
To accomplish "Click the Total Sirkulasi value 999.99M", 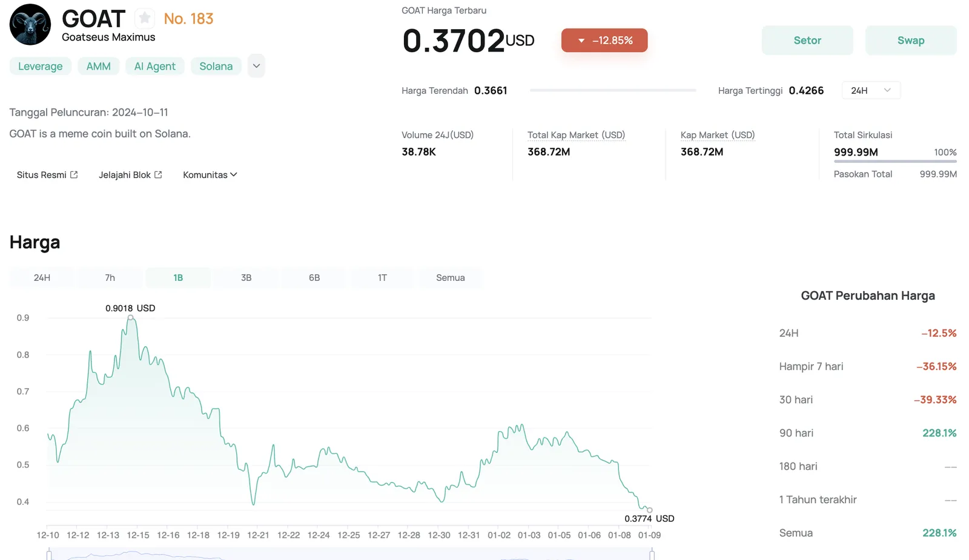I will pyautogui.click(x=856, y=152).
